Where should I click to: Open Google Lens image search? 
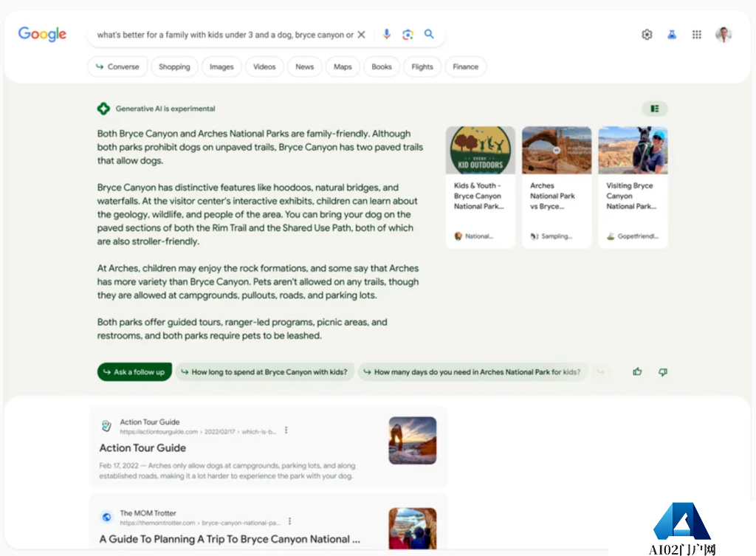[408, 35]
